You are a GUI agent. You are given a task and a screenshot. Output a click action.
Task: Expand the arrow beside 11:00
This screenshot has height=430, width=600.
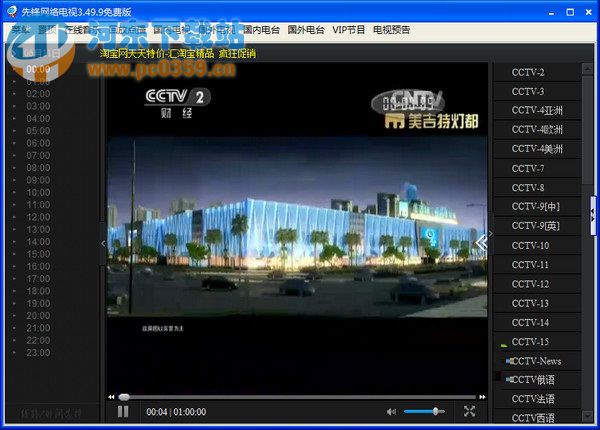[x=15, y=205]
